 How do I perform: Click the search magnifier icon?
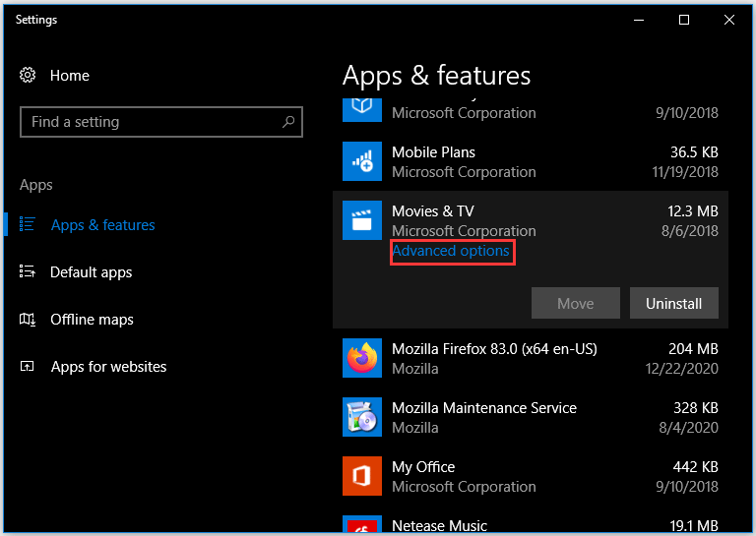[x=288, y=122]
